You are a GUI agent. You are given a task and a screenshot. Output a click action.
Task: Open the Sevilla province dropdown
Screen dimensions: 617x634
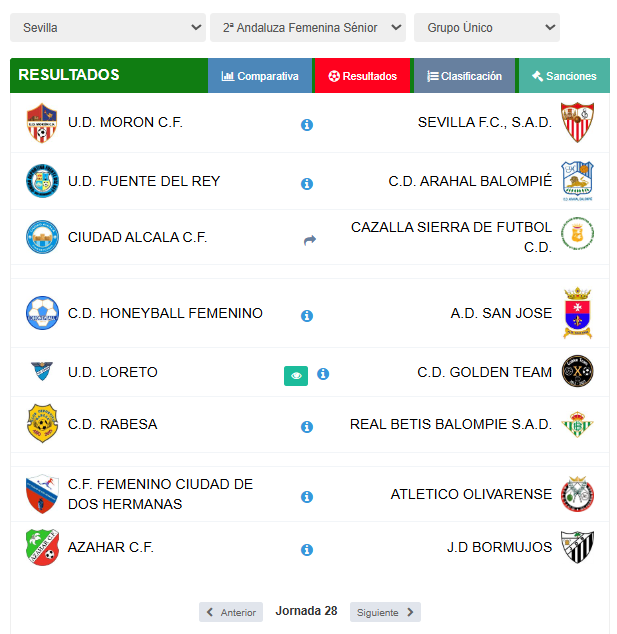click(108, 28)
